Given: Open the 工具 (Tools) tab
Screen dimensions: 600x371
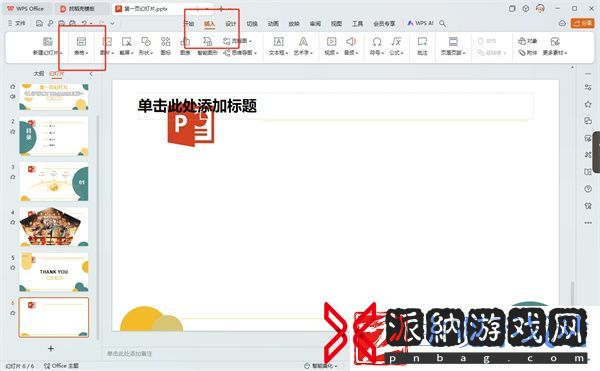Looking at the screenshot, I should point(357,23).
